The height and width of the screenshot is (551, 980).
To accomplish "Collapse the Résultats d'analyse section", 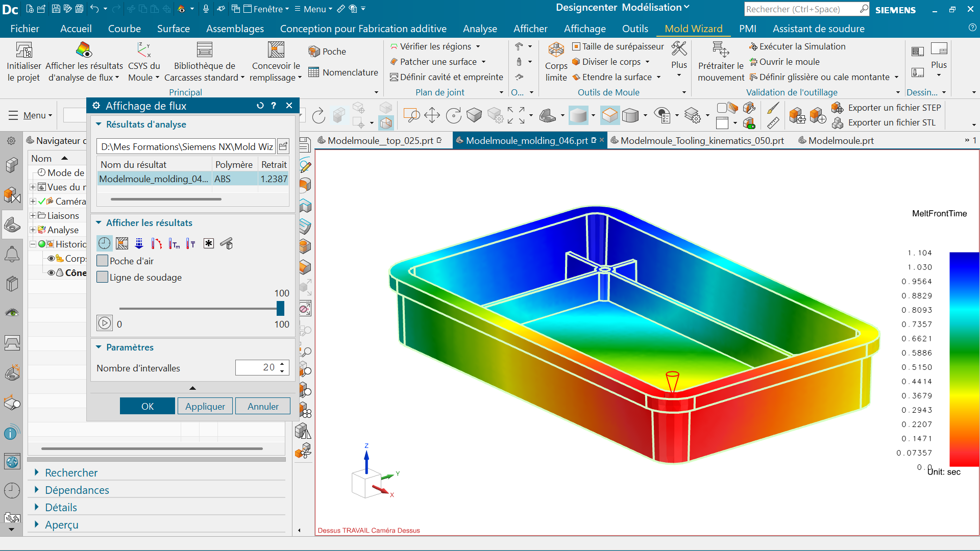I will pyautogui.click(x=99, y=124).
